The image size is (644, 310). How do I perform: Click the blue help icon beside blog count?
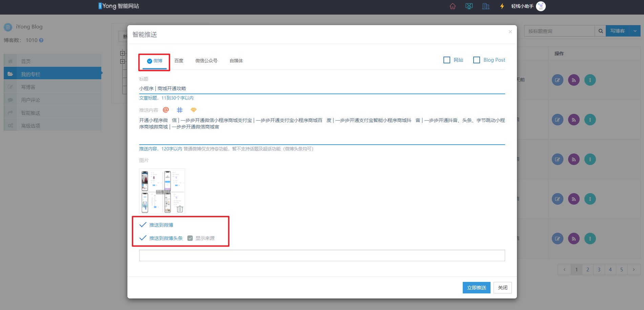pyautogui.click(x=41, y=40)
